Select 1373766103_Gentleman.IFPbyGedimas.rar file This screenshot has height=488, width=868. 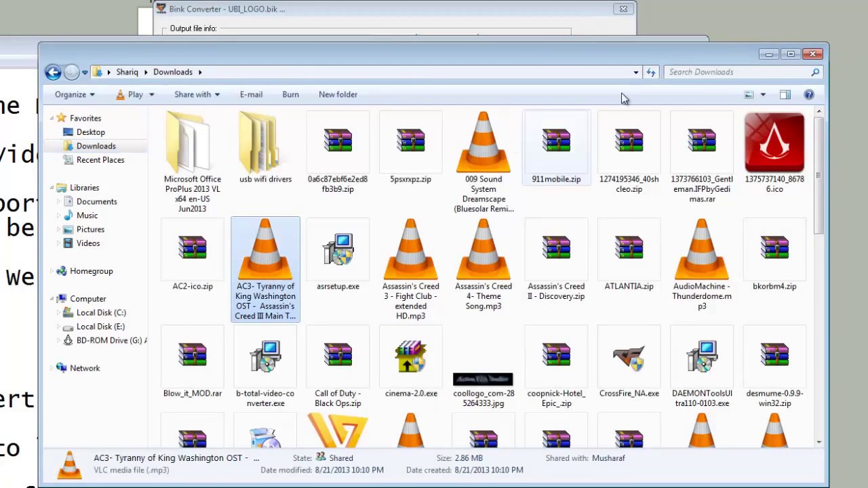coord(702,158)
